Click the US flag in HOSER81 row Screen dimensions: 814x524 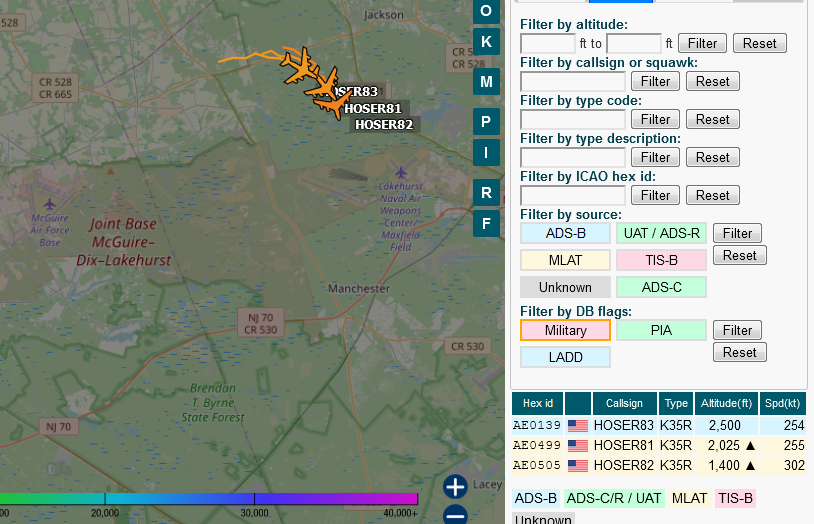(577, 446)
